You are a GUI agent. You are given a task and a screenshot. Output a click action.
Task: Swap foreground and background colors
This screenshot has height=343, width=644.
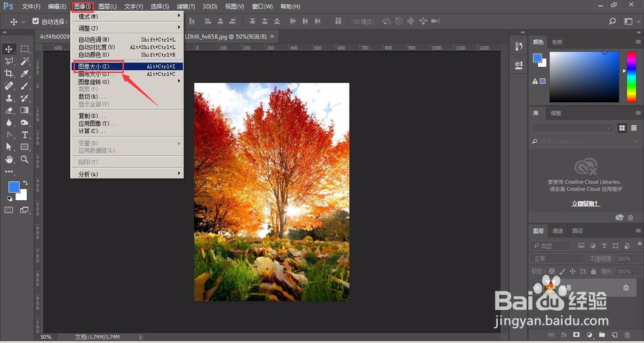click(x=26, y=183)
